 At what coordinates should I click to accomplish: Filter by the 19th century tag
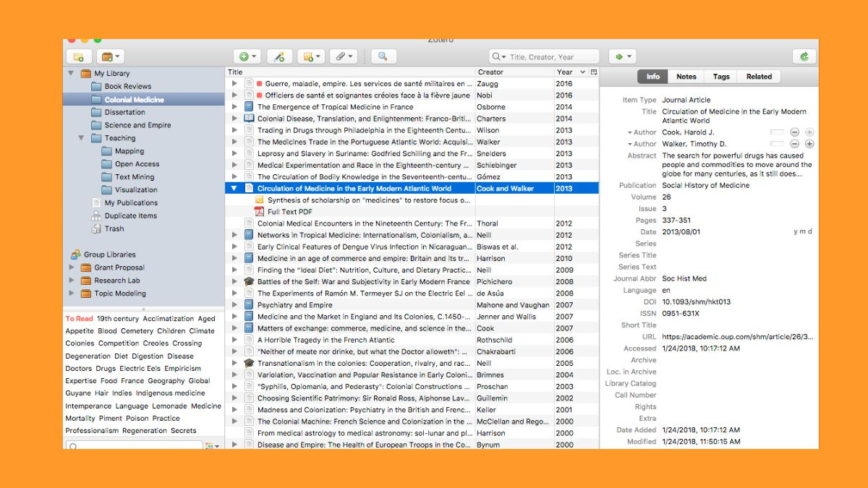click(x=117, y=319)
